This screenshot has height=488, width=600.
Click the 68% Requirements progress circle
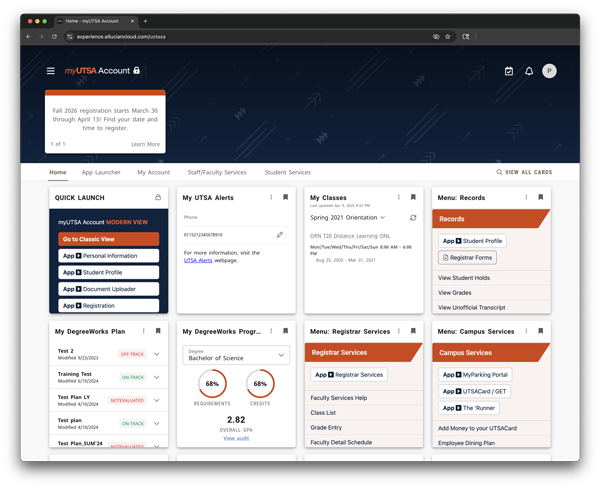point(212,384)
